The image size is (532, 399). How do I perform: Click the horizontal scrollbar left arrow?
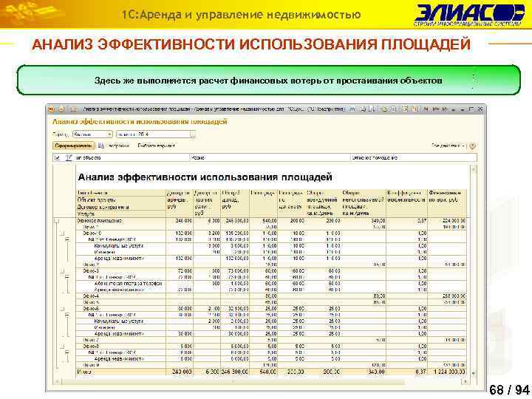pyautogui.click(x=57, y=382)
